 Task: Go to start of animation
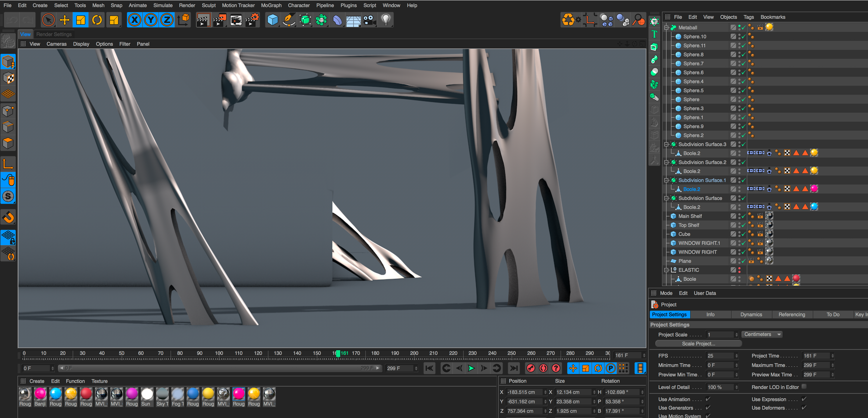point(429,368)
